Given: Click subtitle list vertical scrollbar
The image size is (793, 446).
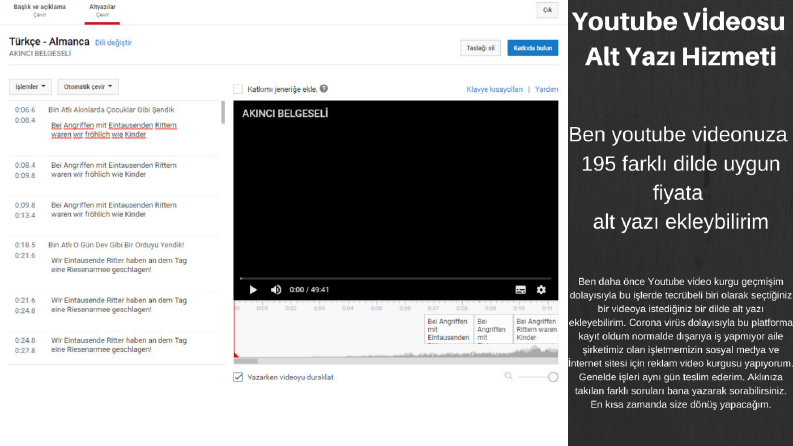Looking at the screenshot, I should (x=223, y=112).
